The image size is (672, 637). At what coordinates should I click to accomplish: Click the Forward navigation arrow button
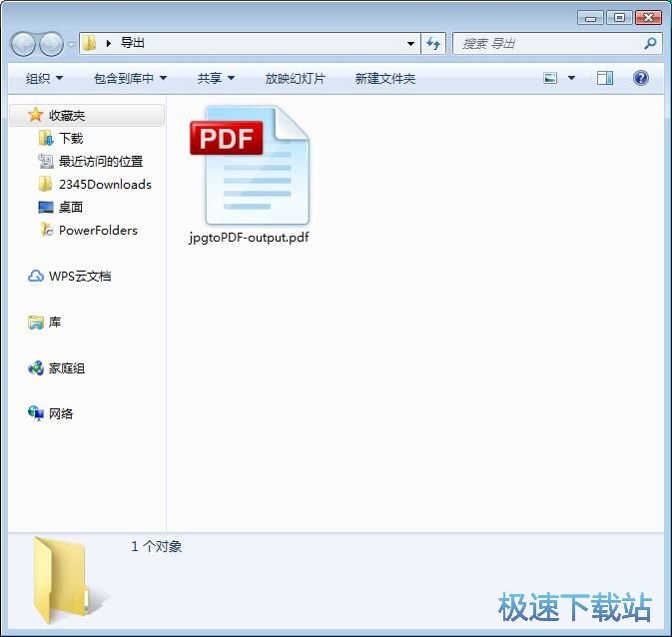point(52,44)
